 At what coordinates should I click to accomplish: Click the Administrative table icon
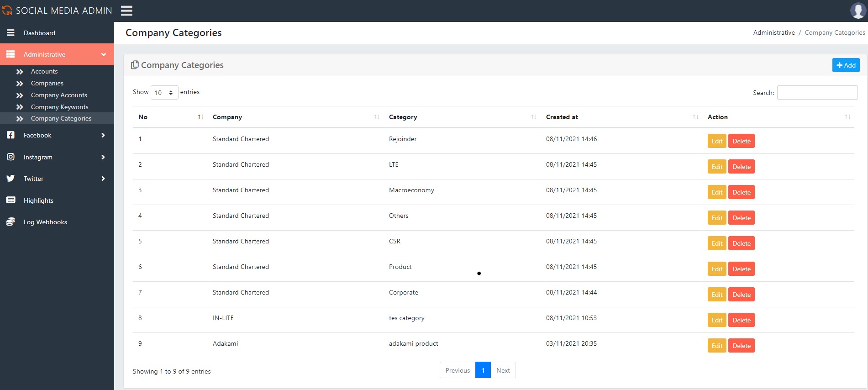click(x=11, y=54)
